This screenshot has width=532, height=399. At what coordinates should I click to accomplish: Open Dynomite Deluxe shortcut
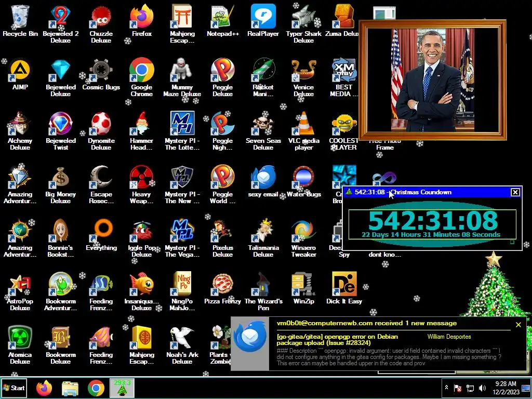click(x=101, y=131)
